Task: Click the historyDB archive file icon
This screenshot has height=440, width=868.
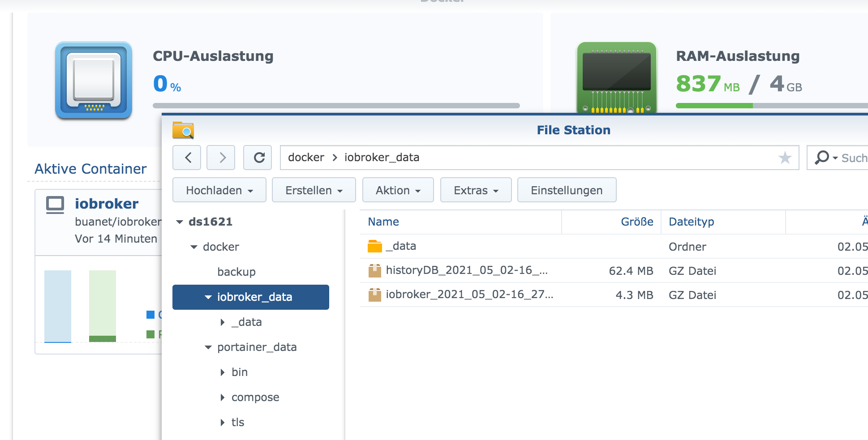Action: pyautogui.click(x=374, y=270)
